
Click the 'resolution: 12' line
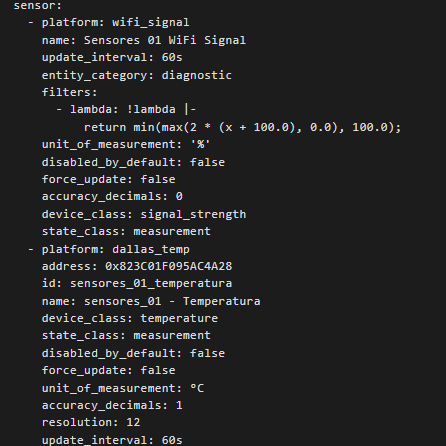pos(91,423)
